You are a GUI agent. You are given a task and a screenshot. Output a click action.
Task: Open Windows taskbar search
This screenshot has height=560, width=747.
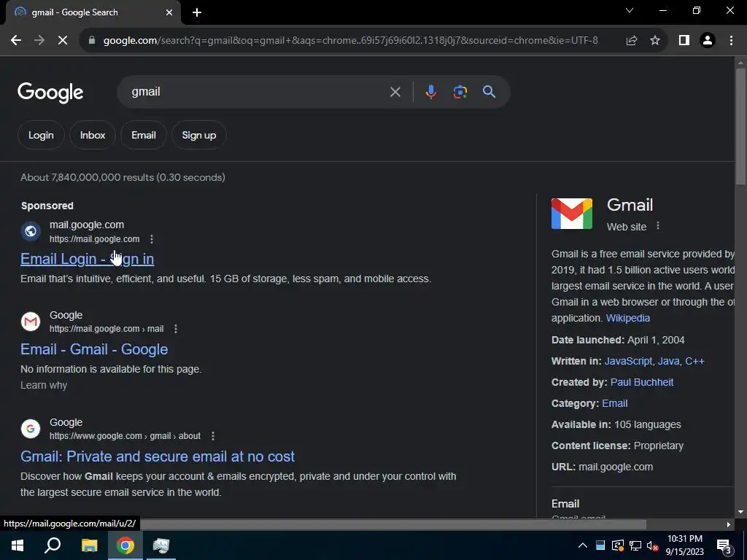pos(53,545)
